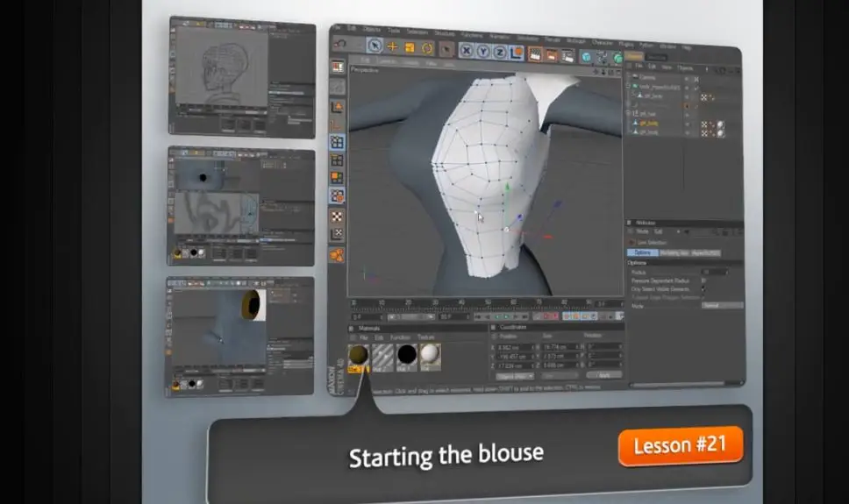Toggle the Y axis lock icon
The height and width of the screenshot is (504, 849).
[483, 52]
